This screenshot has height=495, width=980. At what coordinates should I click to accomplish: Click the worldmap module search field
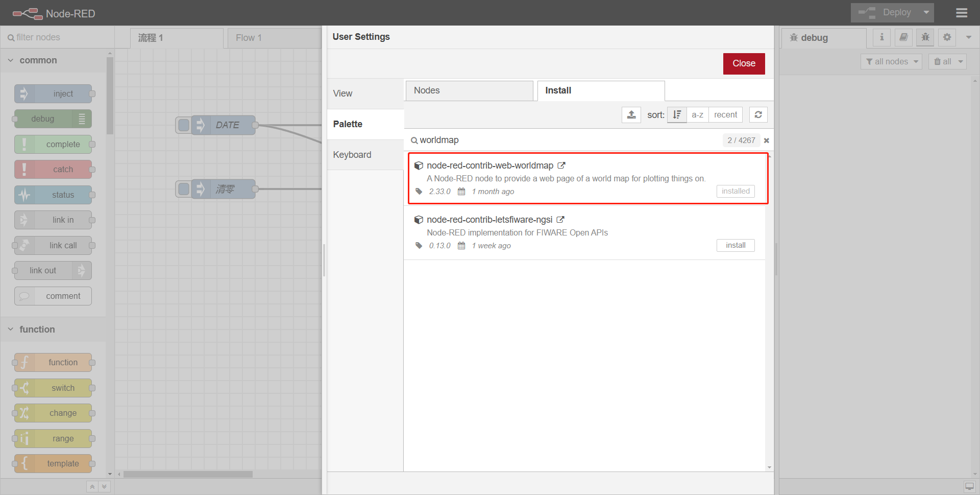(x=567, y=140)
